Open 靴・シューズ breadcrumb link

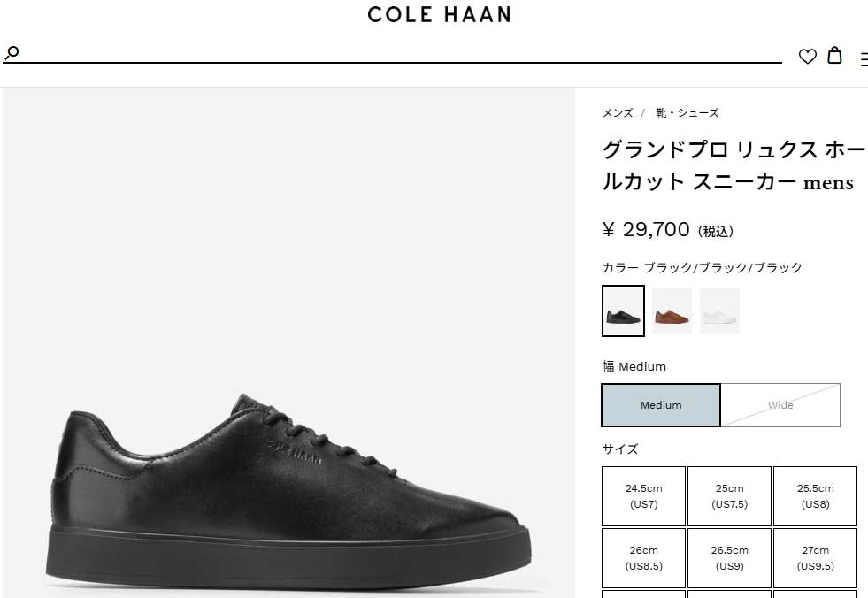point(687,113)
